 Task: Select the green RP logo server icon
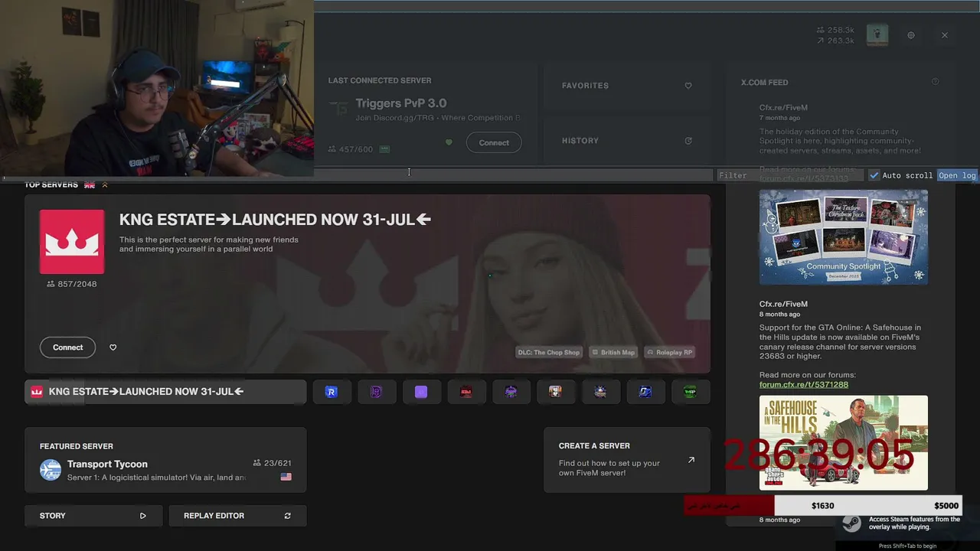point(690,392)
